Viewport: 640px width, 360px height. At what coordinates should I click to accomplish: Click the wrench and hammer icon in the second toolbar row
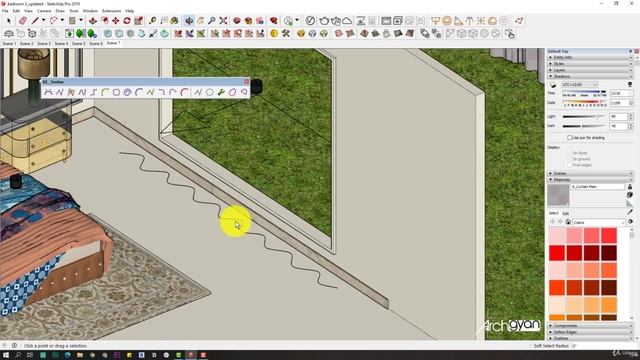[286, 33]
